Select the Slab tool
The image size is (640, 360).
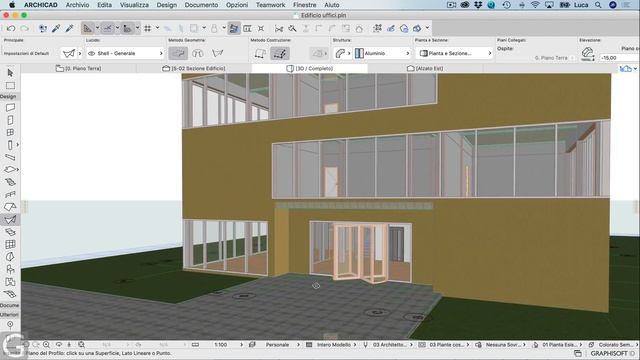(x=10, y=169)
